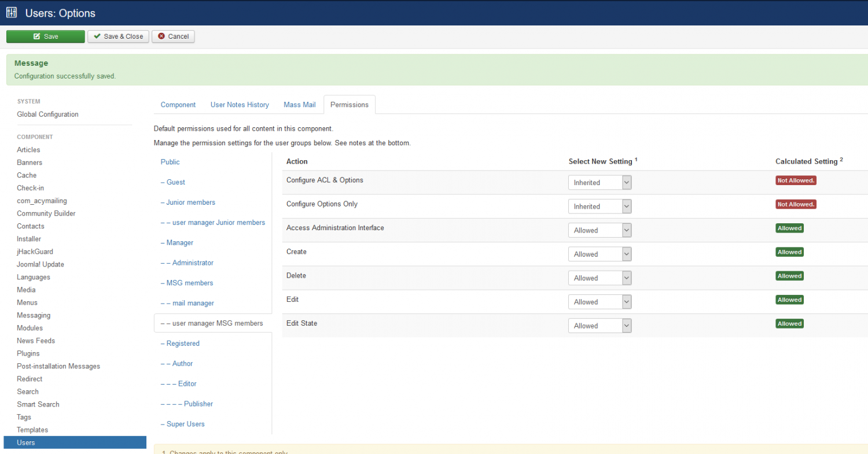Select the Junior members user group
The width and height of the screenshot is (868, 454).
pos(188,202)
